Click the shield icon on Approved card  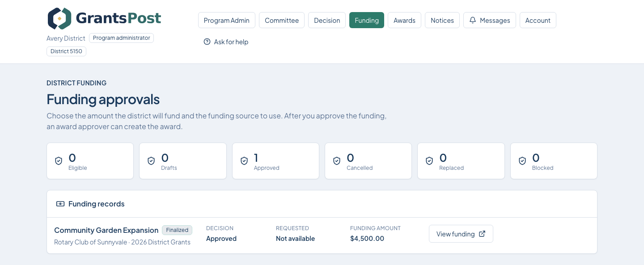pyautogui.click(x=244, y=161)
